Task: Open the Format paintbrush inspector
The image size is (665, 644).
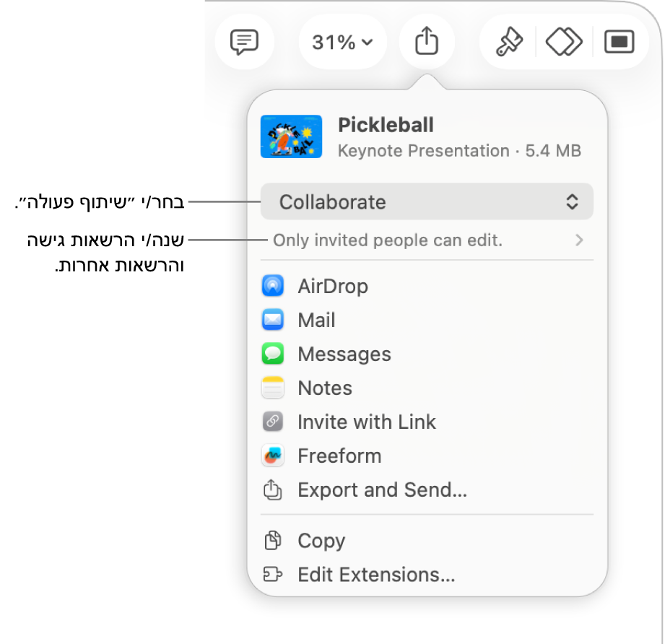Action: click(509, 42)
